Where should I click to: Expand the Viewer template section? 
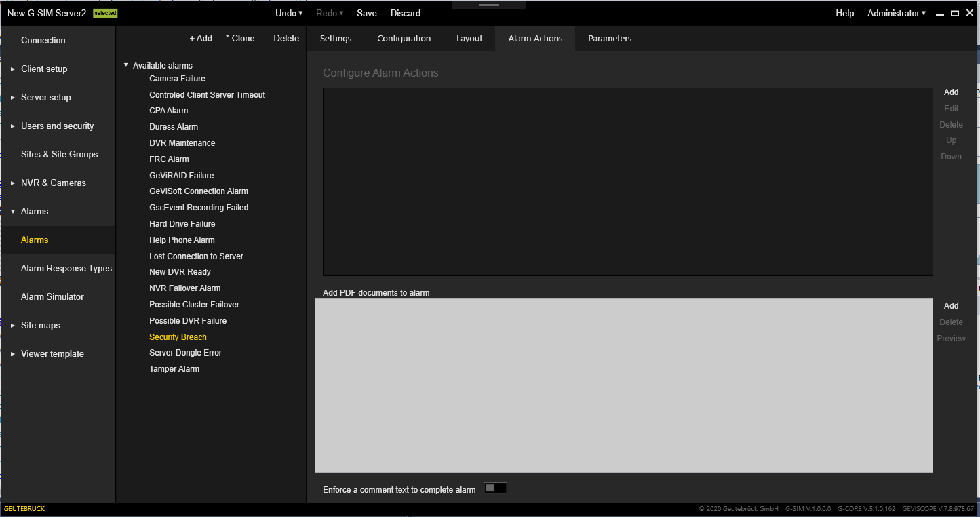point(13,353)
